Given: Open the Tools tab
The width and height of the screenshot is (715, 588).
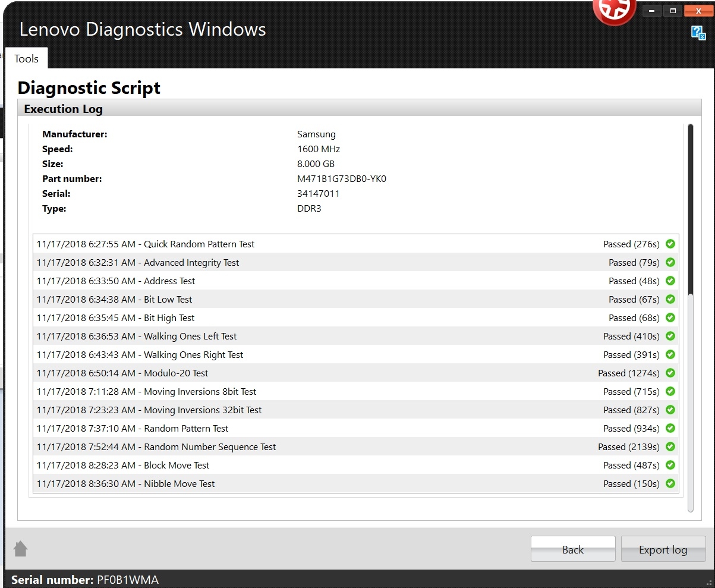Looking at the screenshot, I should 26,58.
